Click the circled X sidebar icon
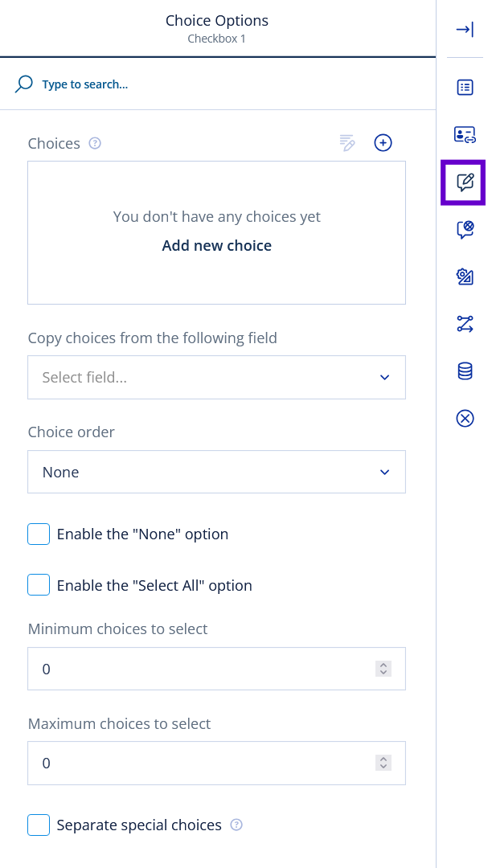The height and width of the screenshot is (868, 492). 465,418
